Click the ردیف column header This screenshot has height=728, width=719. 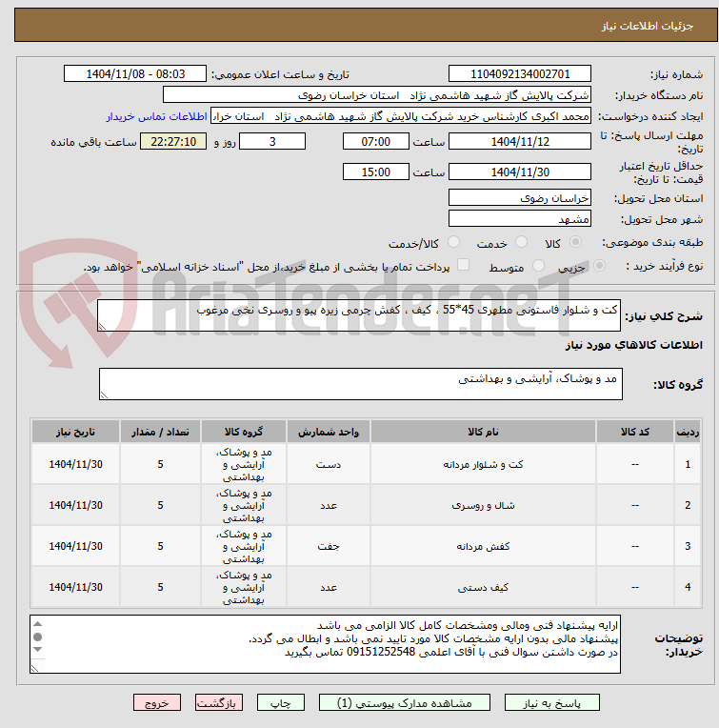pos(688,432)
